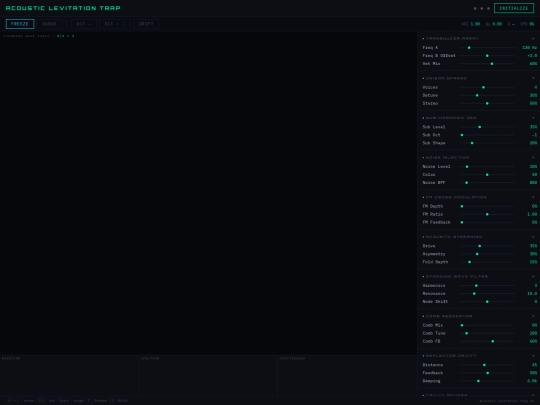The height and width of the screenshot is (405, 540).
Task: Click the FM Cross-Modulation section chevron
Action: [x=533, y=197]
